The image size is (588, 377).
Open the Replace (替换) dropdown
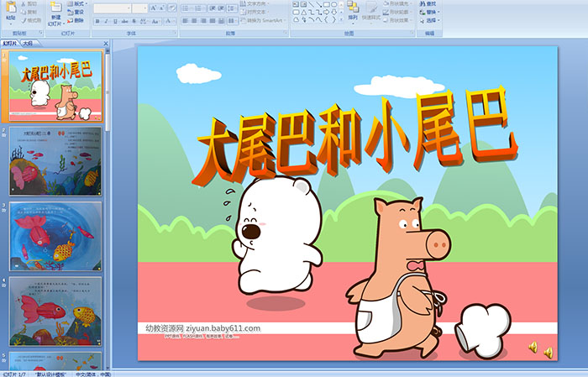coord(429,12)
